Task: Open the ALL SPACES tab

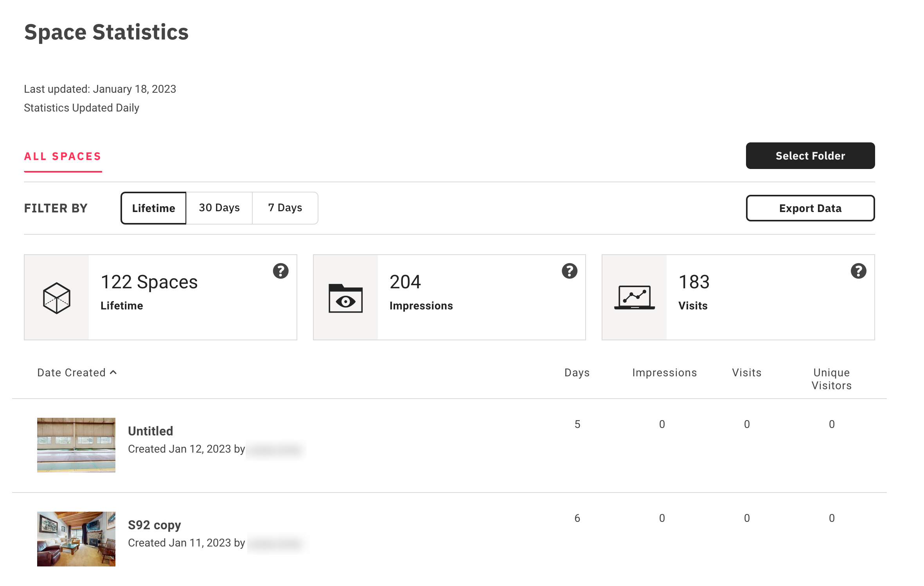Action: point(63,156)
